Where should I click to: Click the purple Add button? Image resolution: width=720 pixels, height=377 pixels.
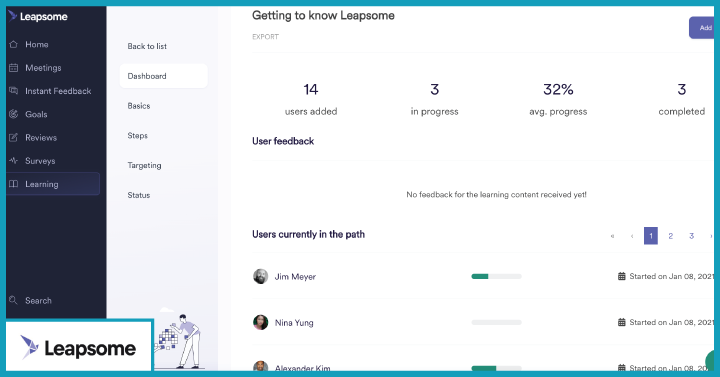click(x=701, y=28)
